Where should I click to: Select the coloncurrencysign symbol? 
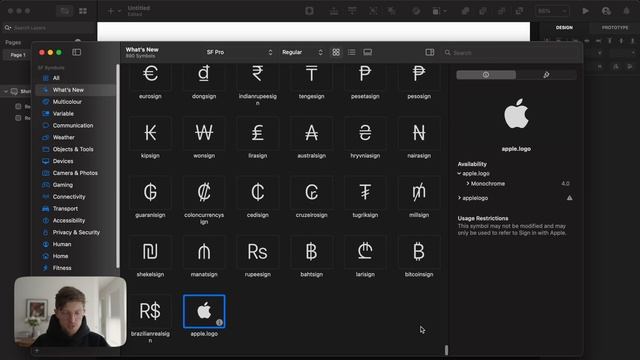tap(204, 192)
